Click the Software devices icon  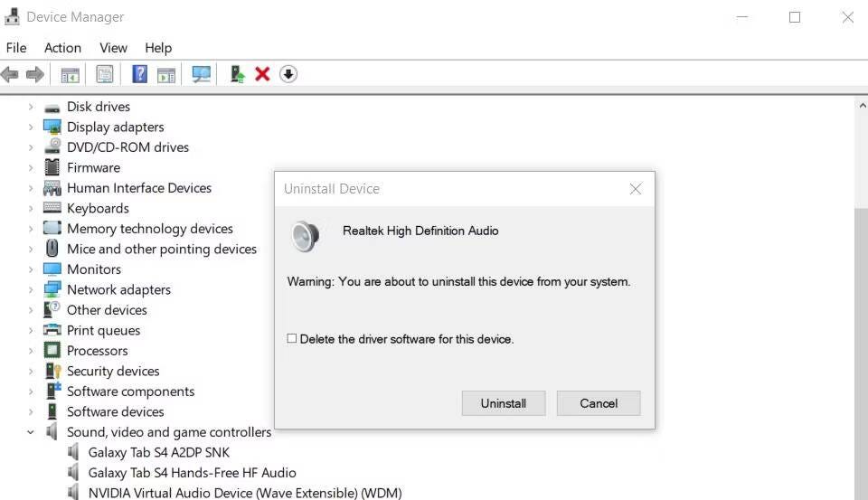coord(52,410)
